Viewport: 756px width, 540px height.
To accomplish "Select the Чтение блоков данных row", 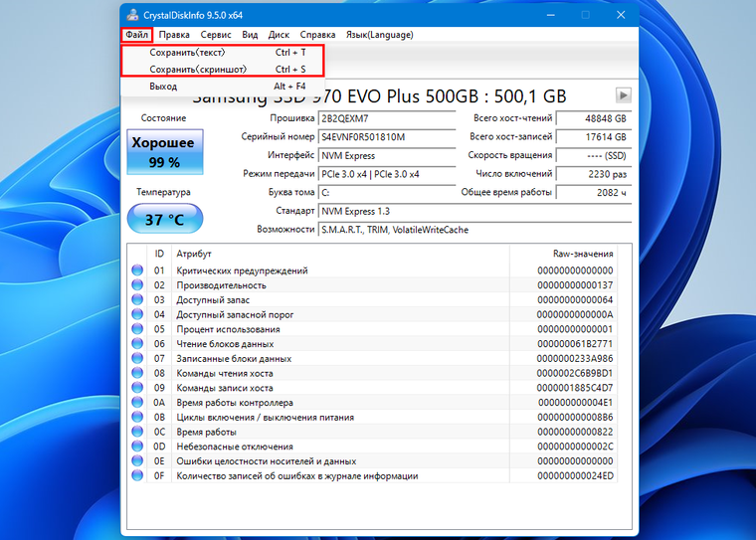I will (373, 344).
